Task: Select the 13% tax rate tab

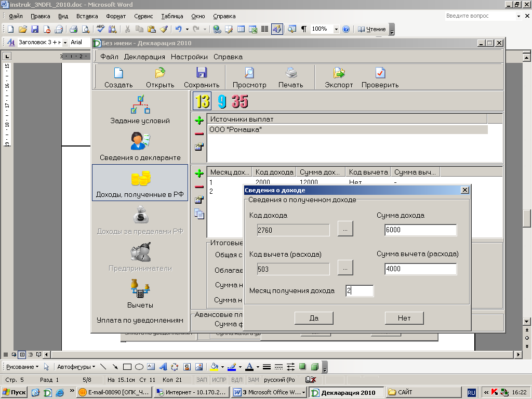Action: click(x=202, y=101)
